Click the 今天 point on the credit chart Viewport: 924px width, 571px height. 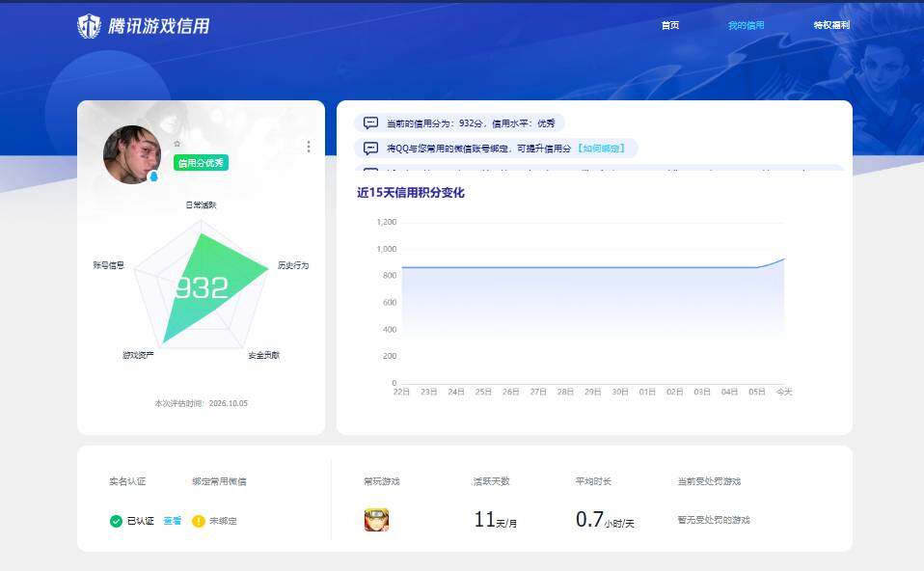pyautogui.click(x=784, y=258)
